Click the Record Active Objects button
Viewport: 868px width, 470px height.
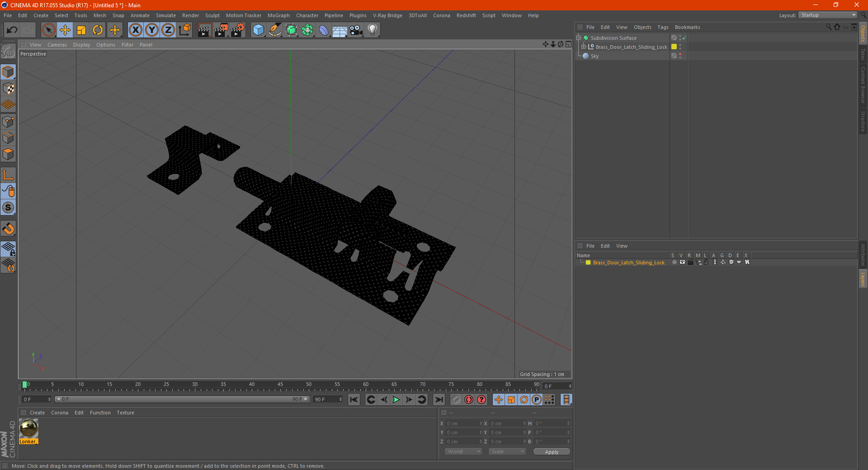456,399
